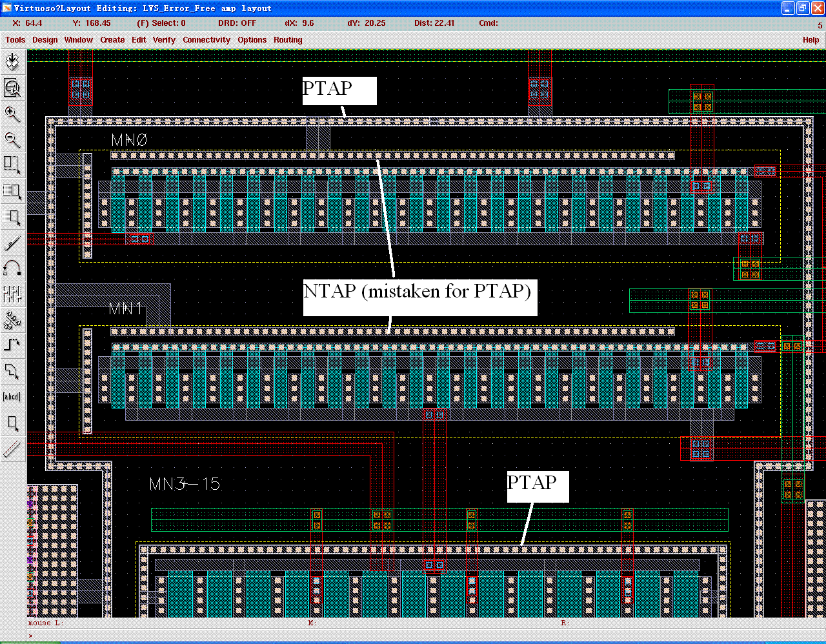
Task: Open the Verify menu
Action: (164, 39)
